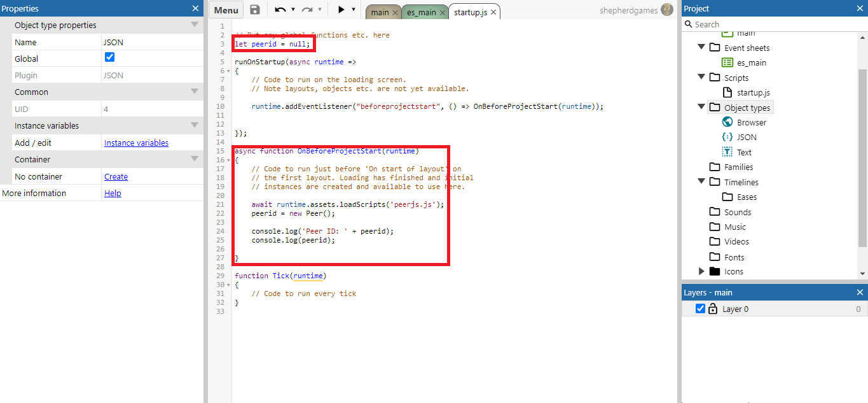Toggle Layer 0 visibility checkbox
Screen dimensions: 868x403
(x=700, y=308)
